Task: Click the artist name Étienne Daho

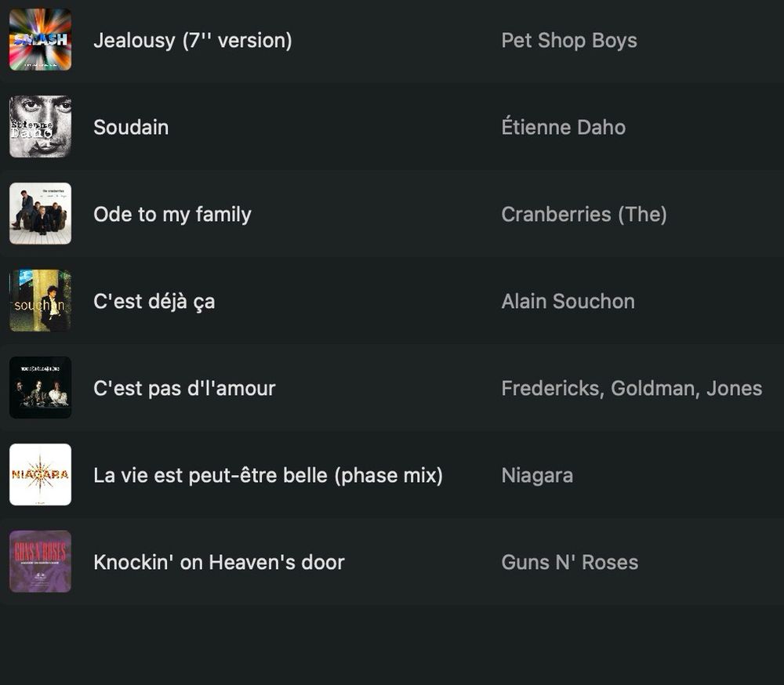Action: pos(564,126)
